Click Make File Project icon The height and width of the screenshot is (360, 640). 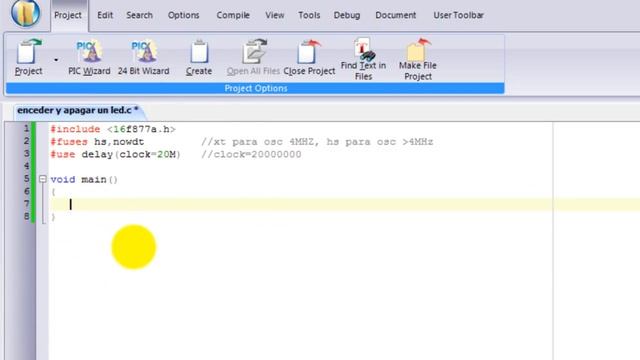pos(418,59)
